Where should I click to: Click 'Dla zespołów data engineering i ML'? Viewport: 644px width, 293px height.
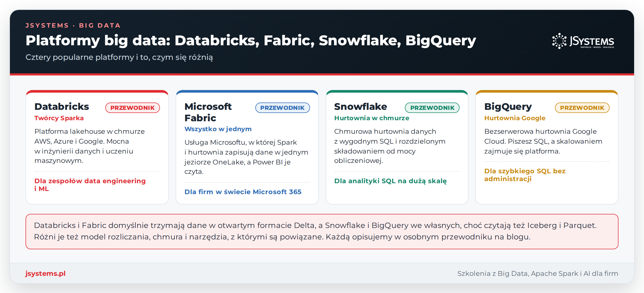(x=90, y=185)
